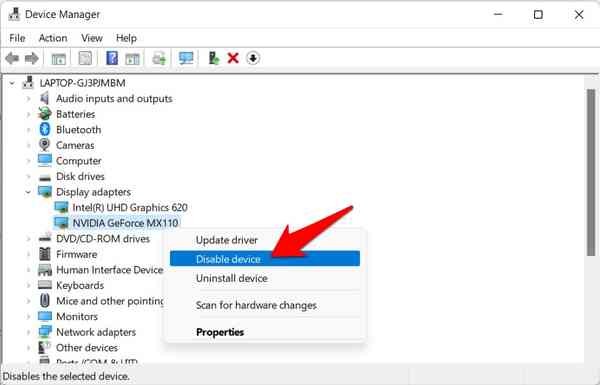Select Intel(R) UHD Graphics 620
The height and width of the screenshot is (385, 600).
point(130,207)
